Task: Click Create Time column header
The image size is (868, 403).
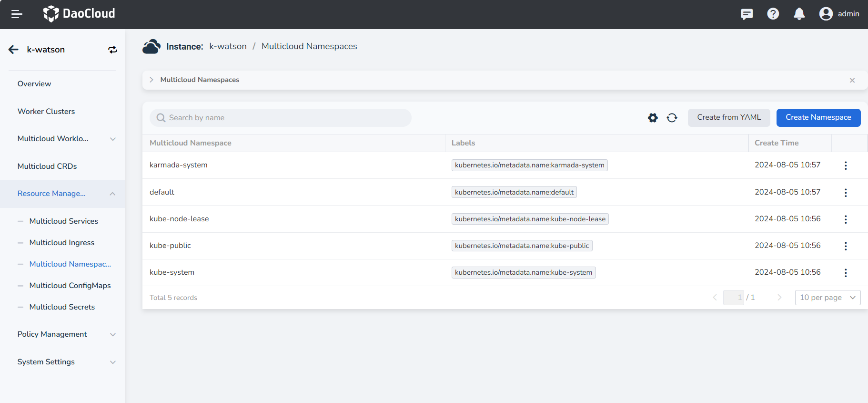Action: click(777, 143)
